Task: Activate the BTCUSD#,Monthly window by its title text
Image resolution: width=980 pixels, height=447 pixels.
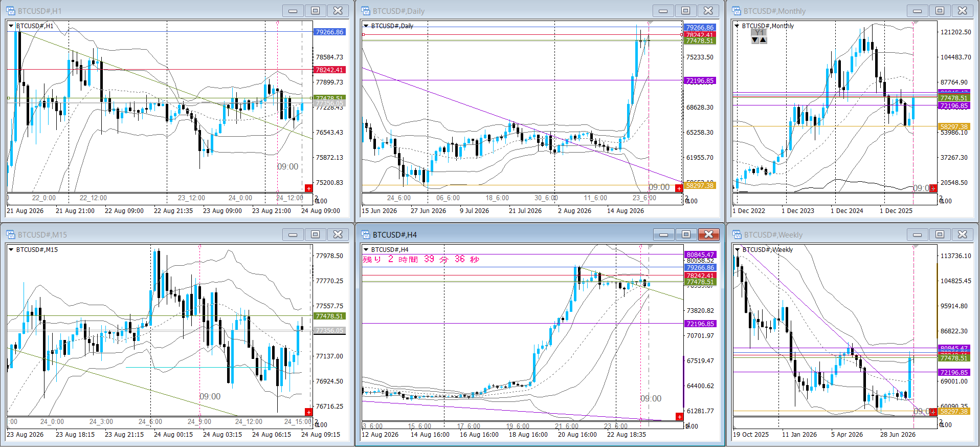Action: pos(774,11)
